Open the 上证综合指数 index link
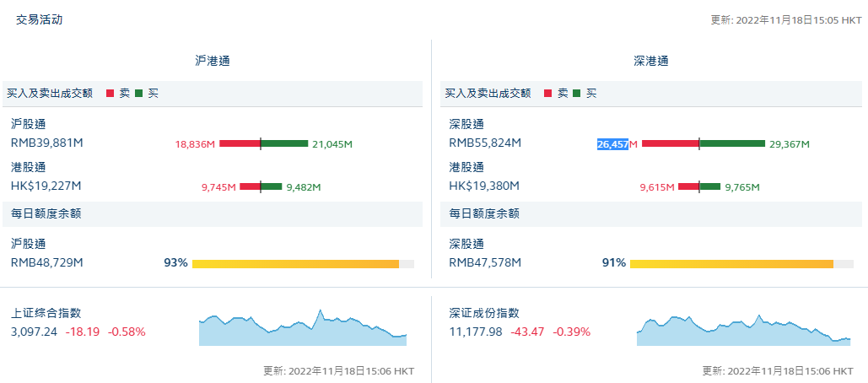Screen dimensions: 868x383 point(46,313)
